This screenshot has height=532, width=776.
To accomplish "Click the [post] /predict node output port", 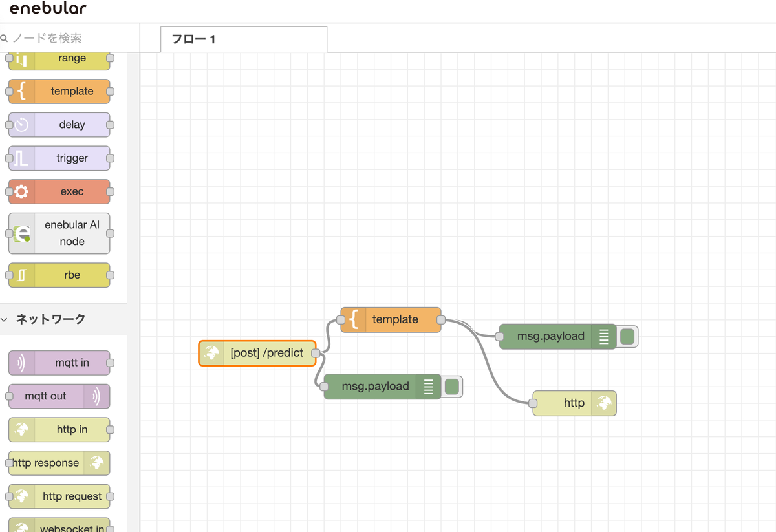I will [x=316, y=354].
